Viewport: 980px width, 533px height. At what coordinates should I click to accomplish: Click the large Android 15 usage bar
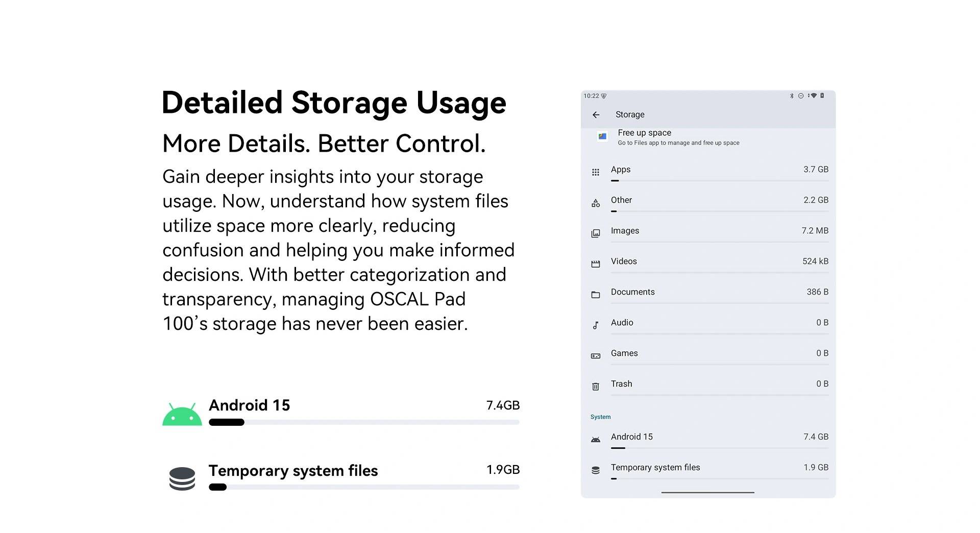(364, 422)
